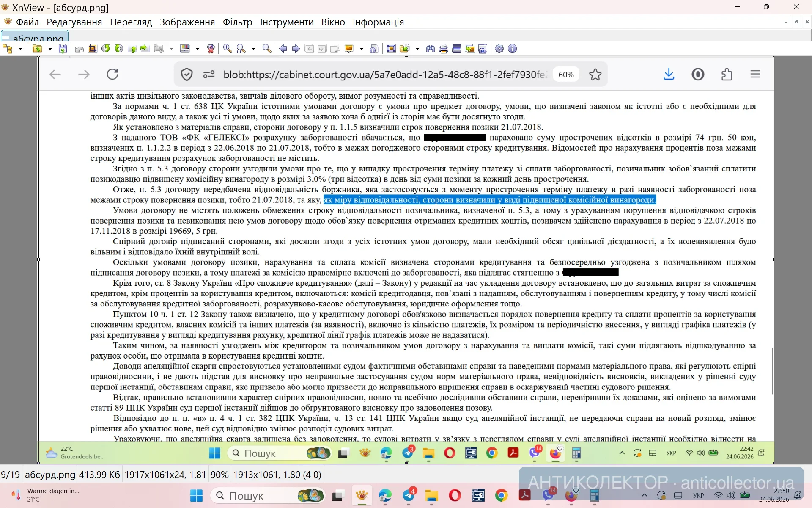Open the folder tree browser icon
The image size is (812, 508).
pyautogui.click(x=8, y=49)
